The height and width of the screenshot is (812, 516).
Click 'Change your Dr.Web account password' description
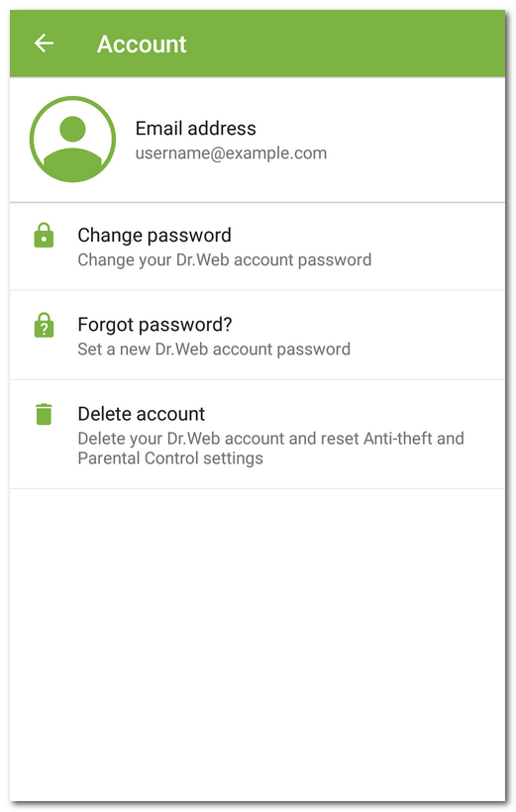[224, 259]
